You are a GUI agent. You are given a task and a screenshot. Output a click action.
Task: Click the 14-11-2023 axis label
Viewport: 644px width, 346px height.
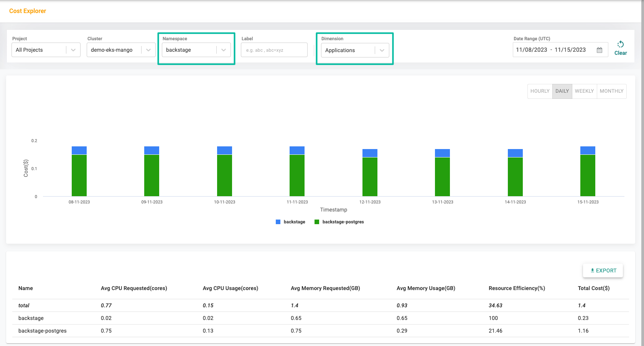515,202
